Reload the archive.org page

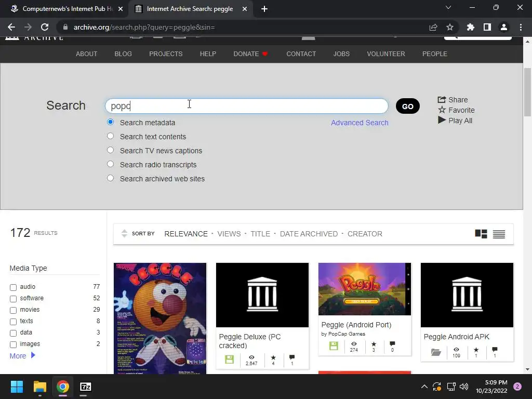tap(45, 27)
